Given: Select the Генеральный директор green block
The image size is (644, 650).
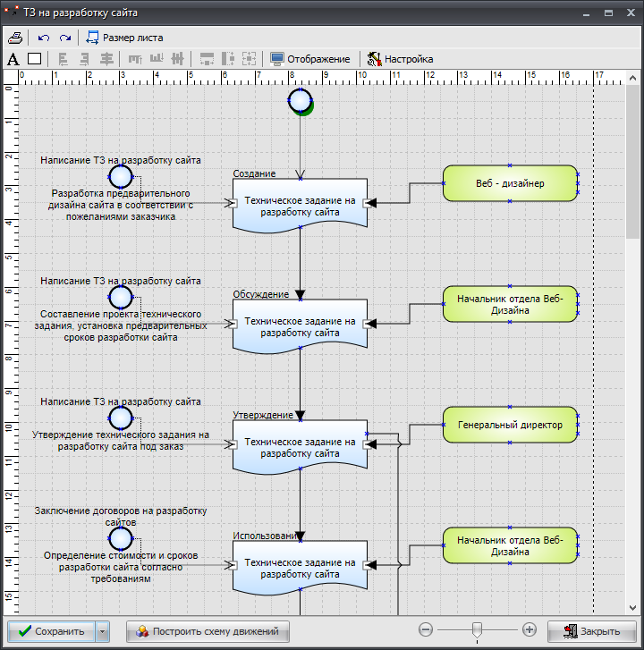Looking at the screenshot, I should tap(510, 426).
